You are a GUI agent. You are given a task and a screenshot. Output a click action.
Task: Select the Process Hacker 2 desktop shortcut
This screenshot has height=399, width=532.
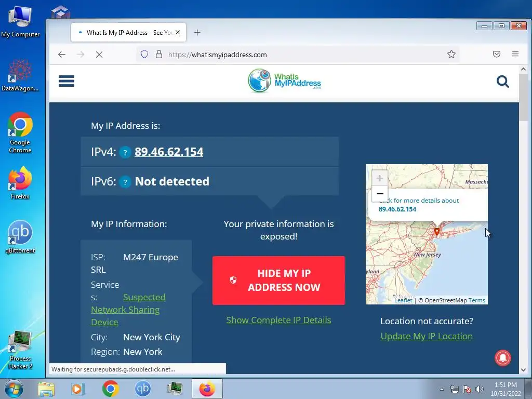tap(20, 350)
